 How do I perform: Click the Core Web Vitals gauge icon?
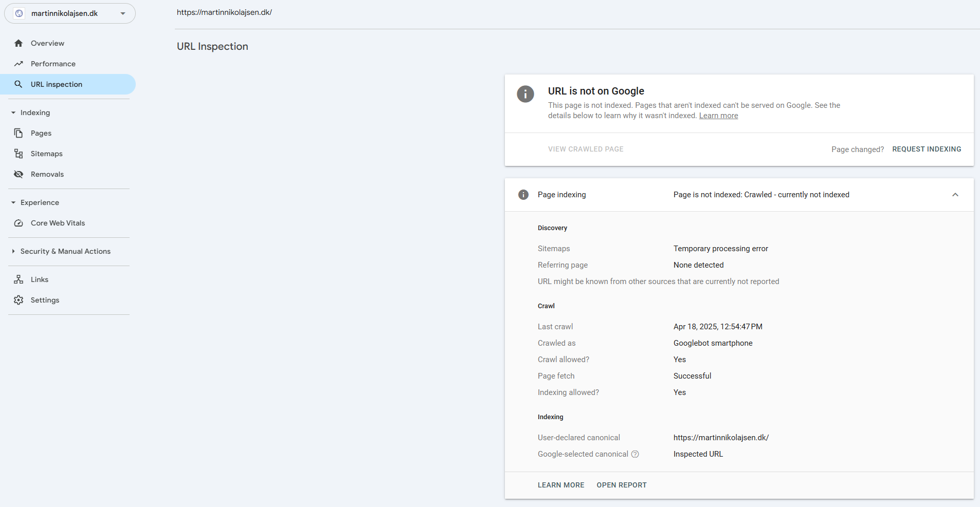tap(19, 223)
